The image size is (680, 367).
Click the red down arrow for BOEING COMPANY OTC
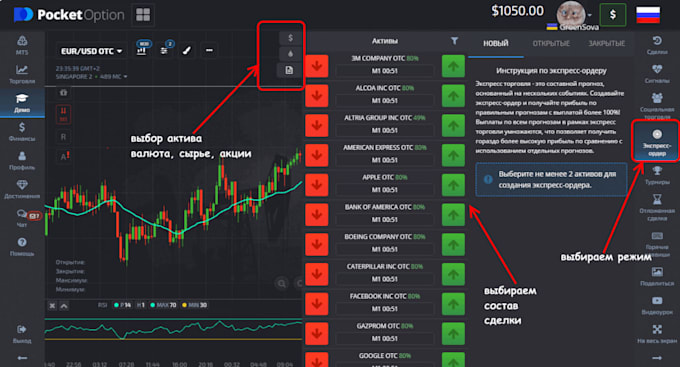click(317, 244)
